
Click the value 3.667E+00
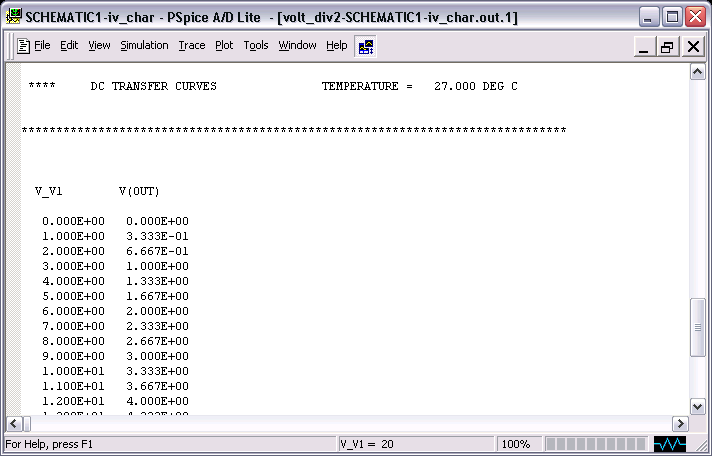[157, 386]
